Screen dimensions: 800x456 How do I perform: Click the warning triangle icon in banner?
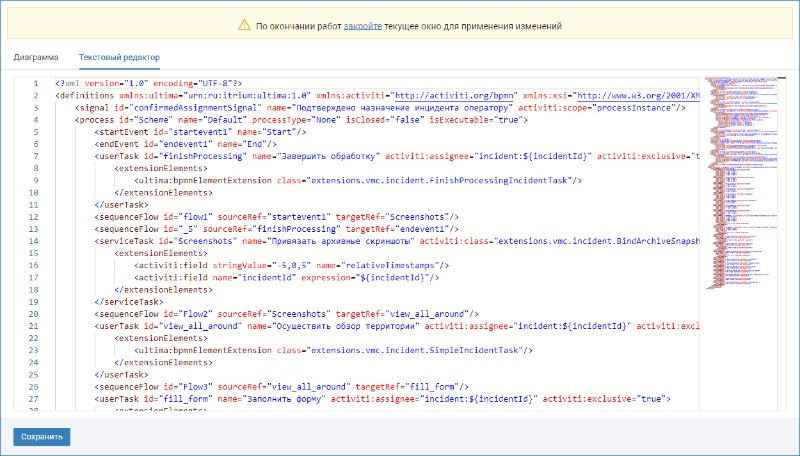tap(244, 25)
